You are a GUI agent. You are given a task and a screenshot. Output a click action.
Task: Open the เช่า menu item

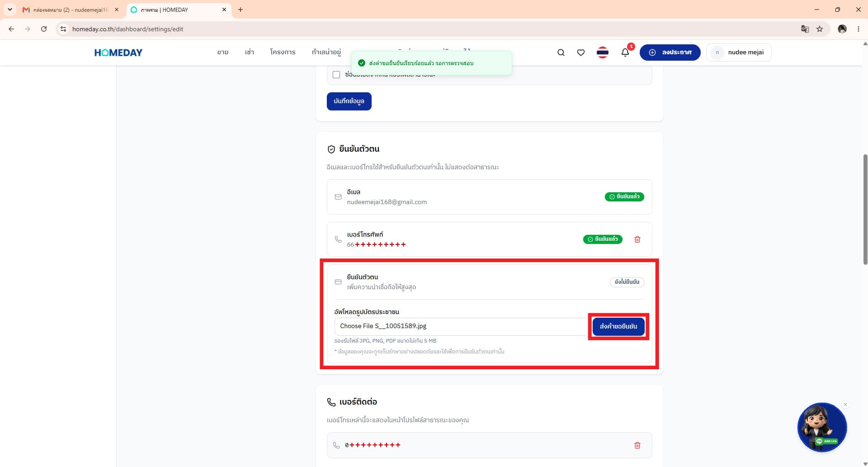tap(250, 52)
